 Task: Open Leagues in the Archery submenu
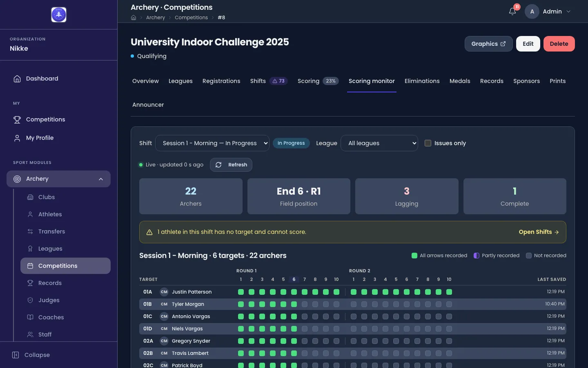coord(65,249)
